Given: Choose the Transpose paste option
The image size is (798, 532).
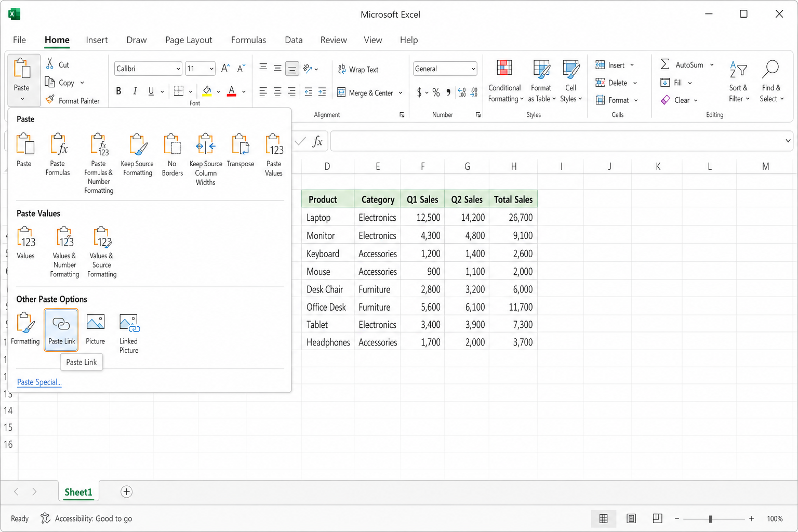Looking at the screenshot, I should 241,150.
